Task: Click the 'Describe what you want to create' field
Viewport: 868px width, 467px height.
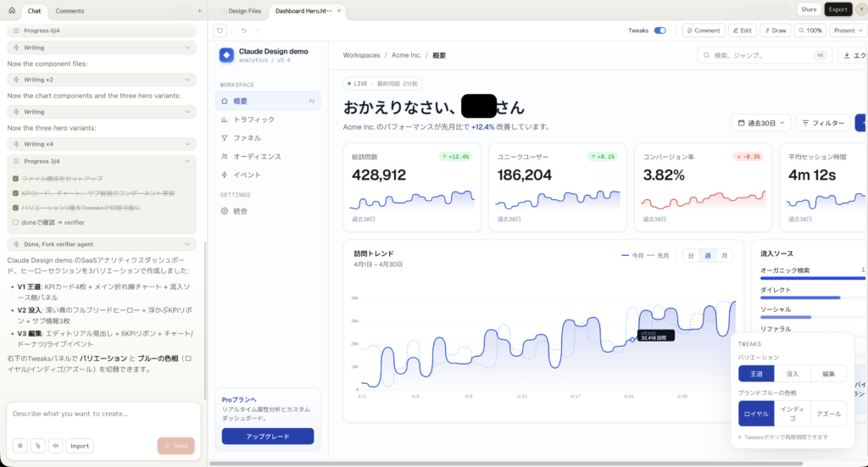Action: (x=102, y=414)
